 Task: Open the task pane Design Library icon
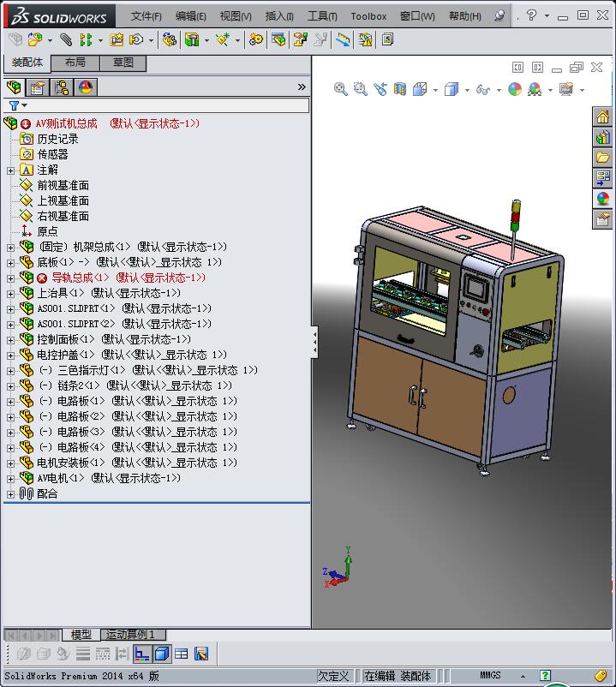pos(602,137)
